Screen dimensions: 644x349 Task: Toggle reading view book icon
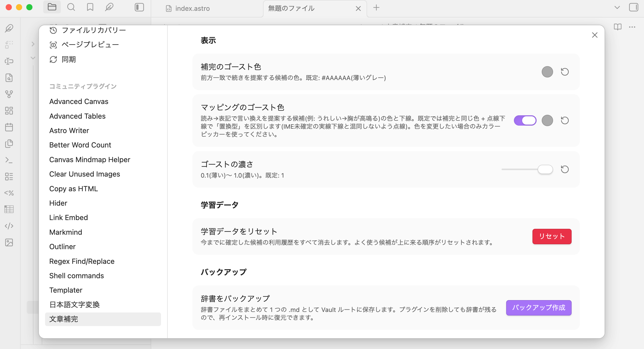click(617, 27)
